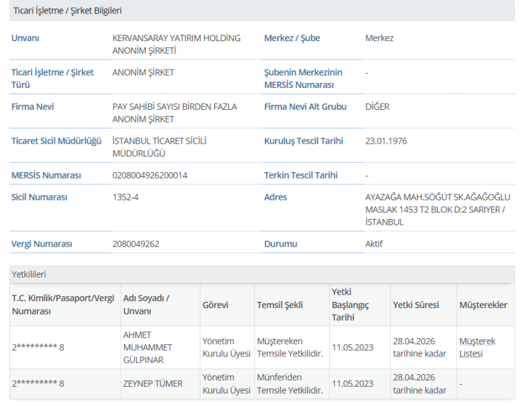
Task: Select the Müşterekler column header
Action: click(483, 305)
